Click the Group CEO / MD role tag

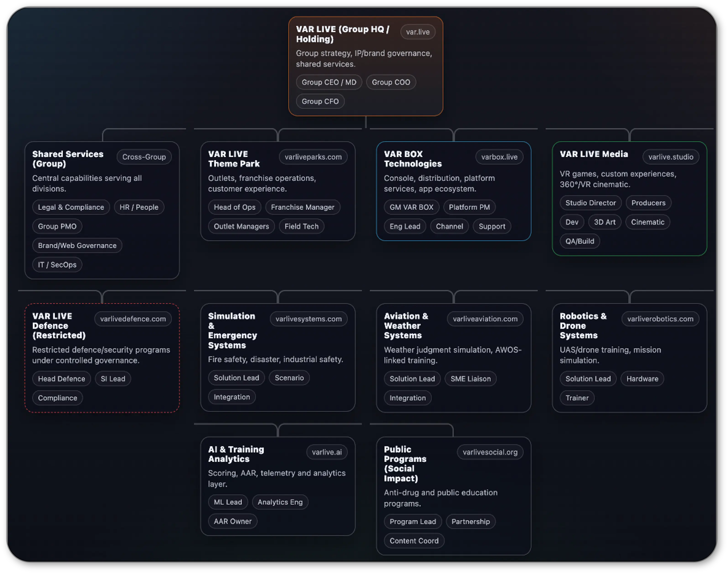(329, 82)
